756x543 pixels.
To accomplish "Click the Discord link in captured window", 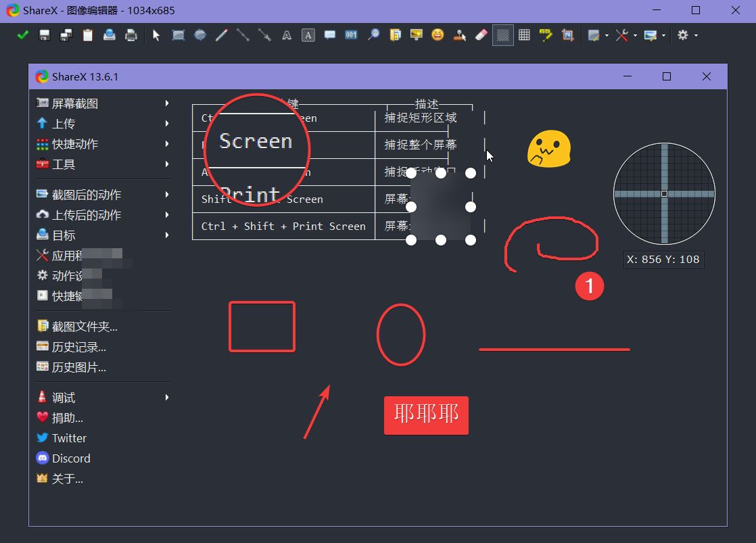I will [71, 458].
